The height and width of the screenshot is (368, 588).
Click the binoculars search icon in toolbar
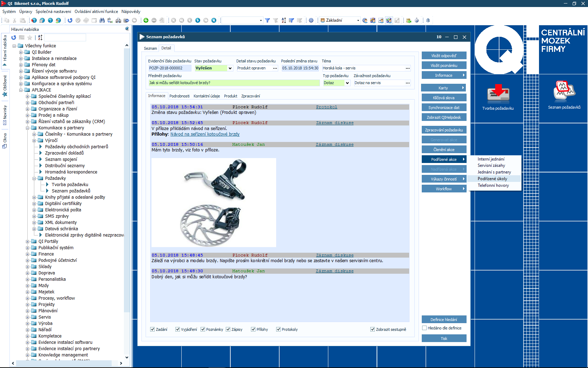coord(102,20)
